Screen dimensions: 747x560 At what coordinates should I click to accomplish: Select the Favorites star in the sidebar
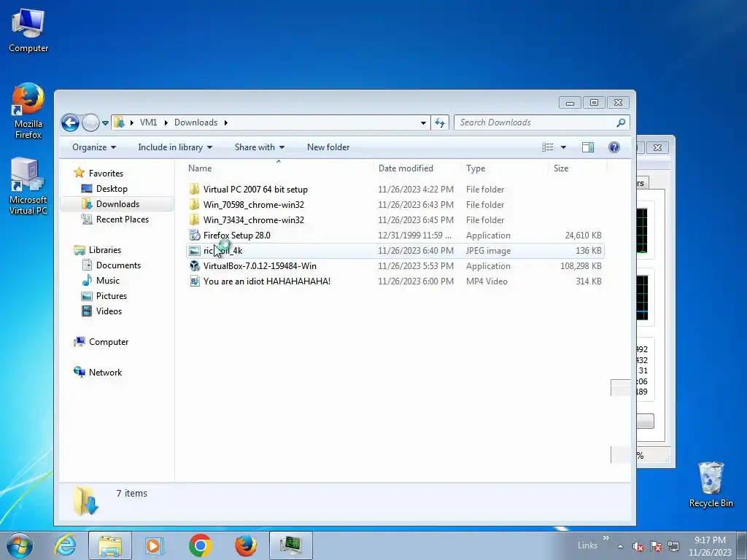(x=79, y=173)
